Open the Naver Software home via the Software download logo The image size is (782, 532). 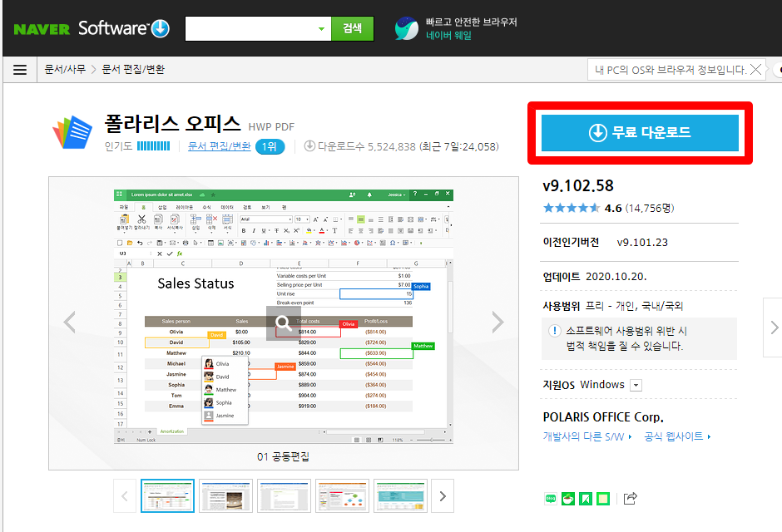(x=124, y=28)
